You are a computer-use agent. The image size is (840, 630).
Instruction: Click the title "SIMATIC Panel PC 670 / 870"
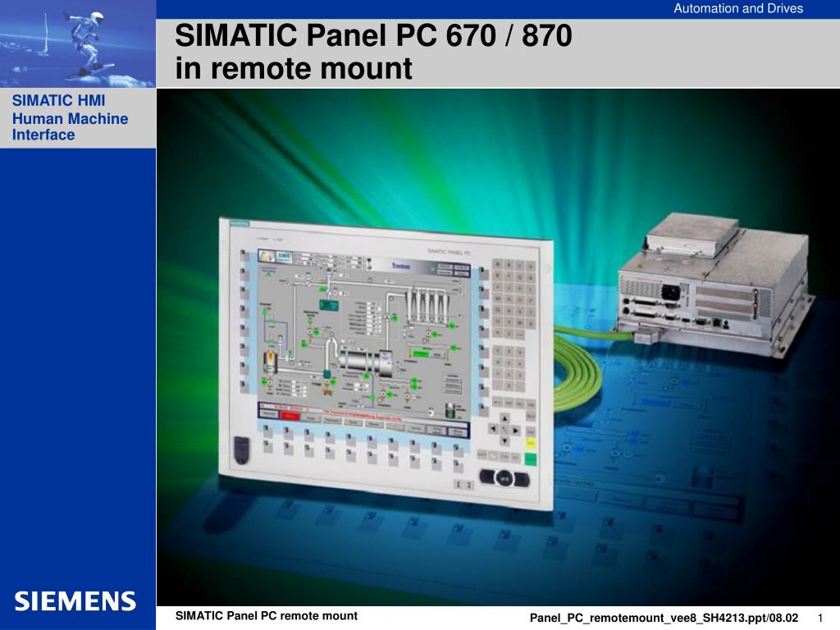pos(373,35)
